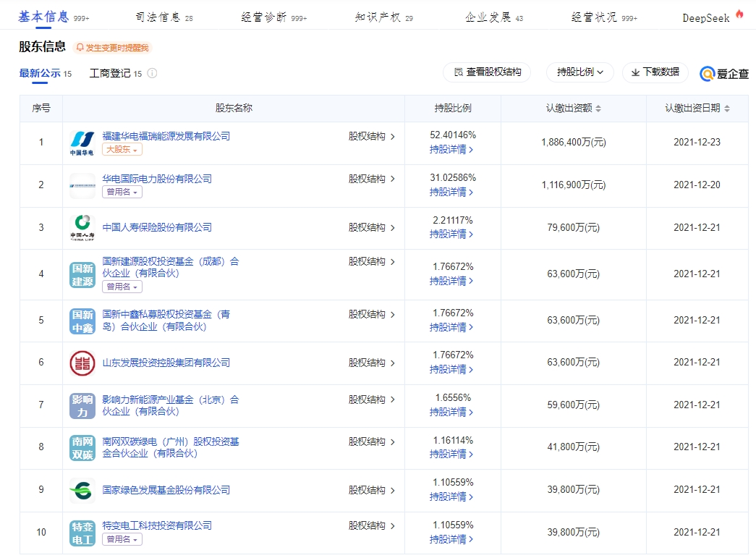Select the 工商登记 sub-tab
The width and height of the screenshot is (756, 558).
click(x=116, y=73)
